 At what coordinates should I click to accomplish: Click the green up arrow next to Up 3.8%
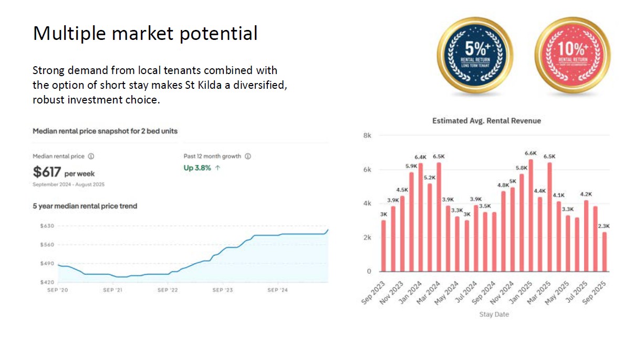click(217, 168)
